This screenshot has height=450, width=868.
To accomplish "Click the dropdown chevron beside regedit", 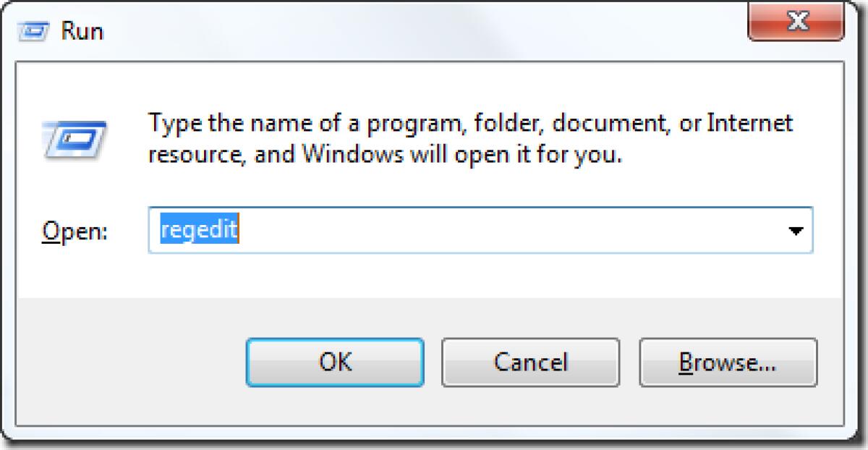I will 796,230.
